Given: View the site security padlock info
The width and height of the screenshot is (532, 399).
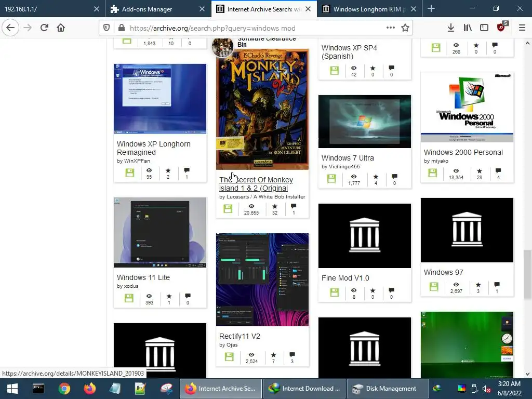Looking at the screenshot, I should (121, 28).
